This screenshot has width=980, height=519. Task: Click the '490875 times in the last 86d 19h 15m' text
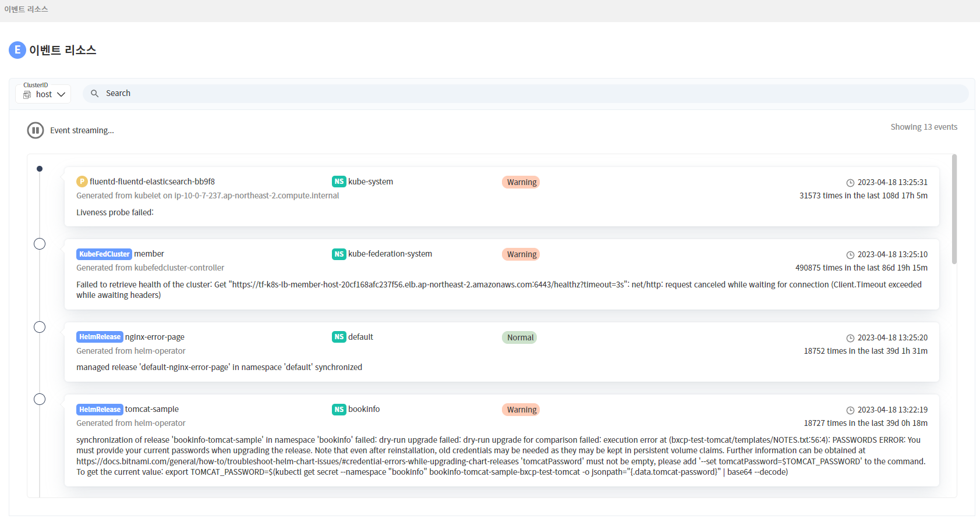(x=861, y=268)
